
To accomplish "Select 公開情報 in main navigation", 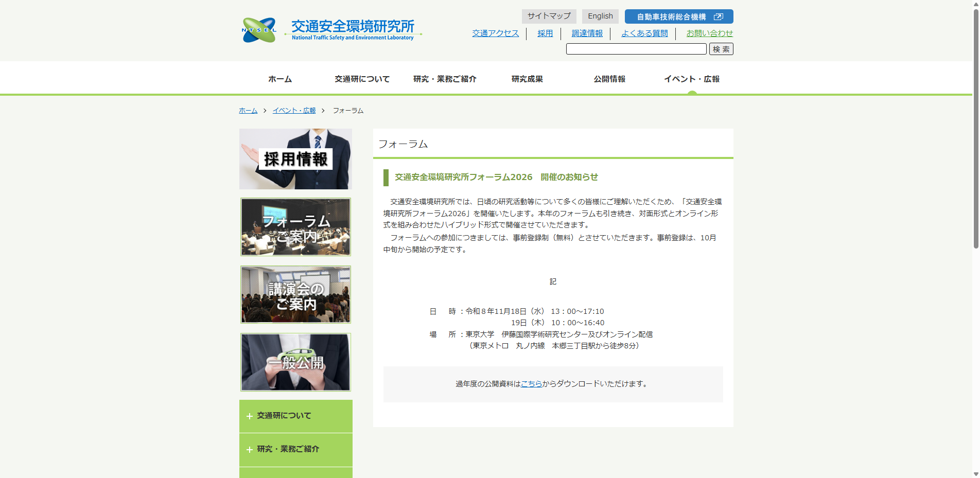I will pos(609,79).
